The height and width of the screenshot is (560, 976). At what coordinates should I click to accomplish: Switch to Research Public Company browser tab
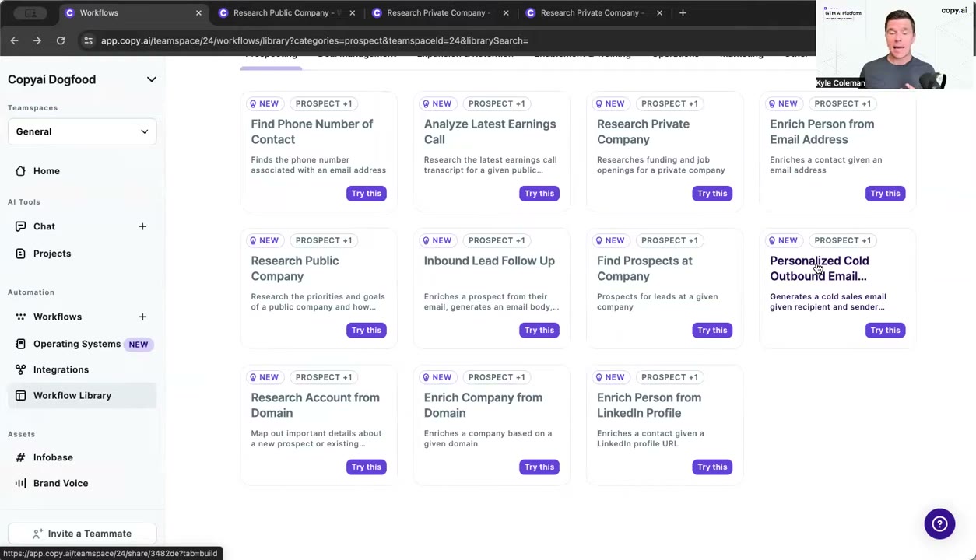point(286,12)
